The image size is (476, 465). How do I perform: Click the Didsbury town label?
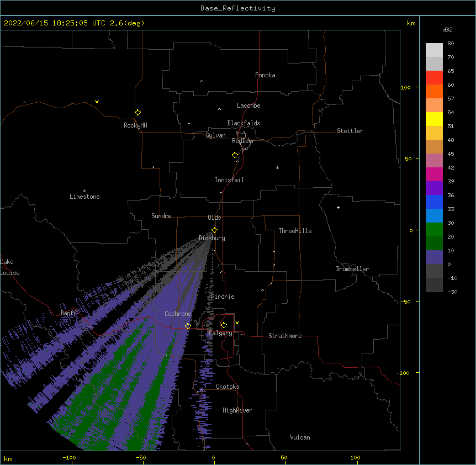pyautogui.click(x=212, y=238)
